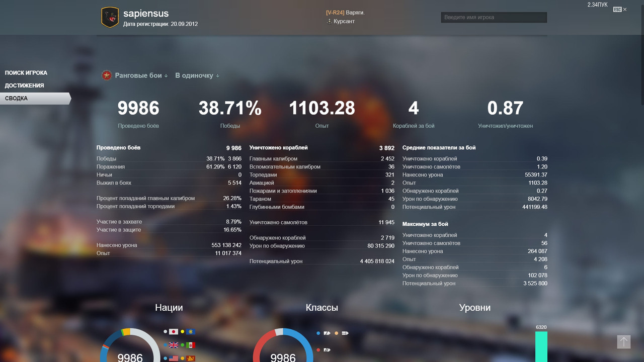Image resolution: width=644 pixels, height=362 pixels.
Task: Click the scroll-to-top arrow button
Action: pos(624,342)
